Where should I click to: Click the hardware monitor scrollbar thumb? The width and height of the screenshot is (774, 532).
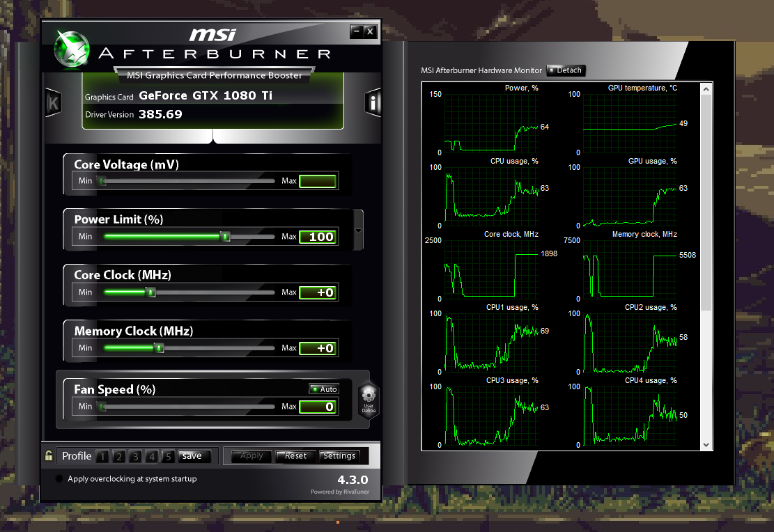(x=706, y=203)
